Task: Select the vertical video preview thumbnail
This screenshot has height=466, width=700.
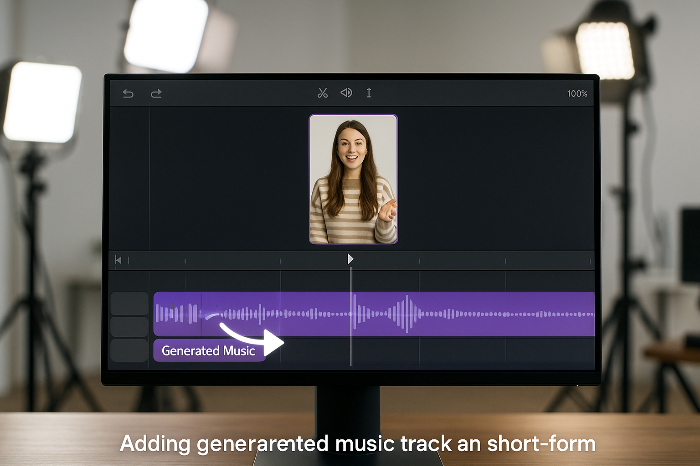Action: pyautogui.click(x=353, y=179)
